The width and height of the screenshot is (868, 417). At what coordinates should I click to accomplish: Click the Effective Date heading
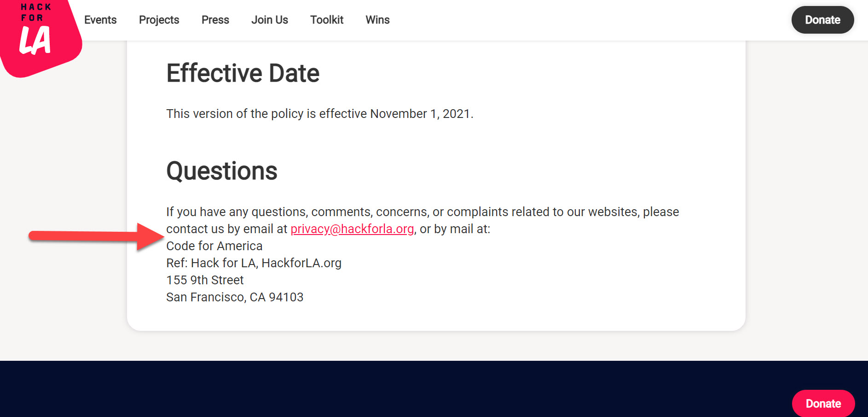(x=243, y=73)
